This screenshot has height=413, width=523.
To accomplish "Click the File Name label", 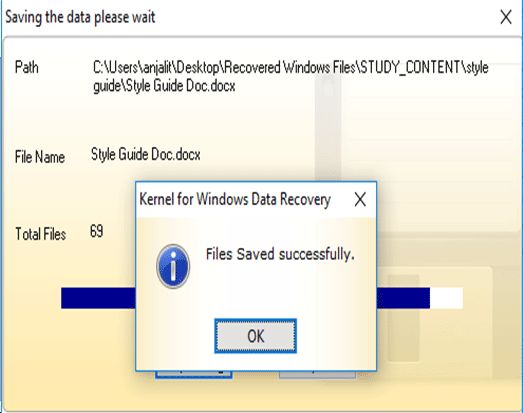I will (40, 156).
